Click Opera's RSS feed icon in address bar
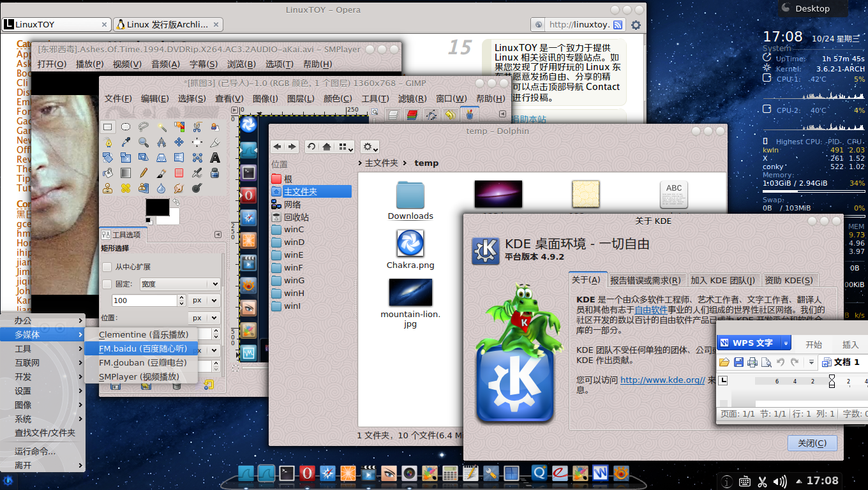Screen dimensions: 868x490 [x=618, y=25]
